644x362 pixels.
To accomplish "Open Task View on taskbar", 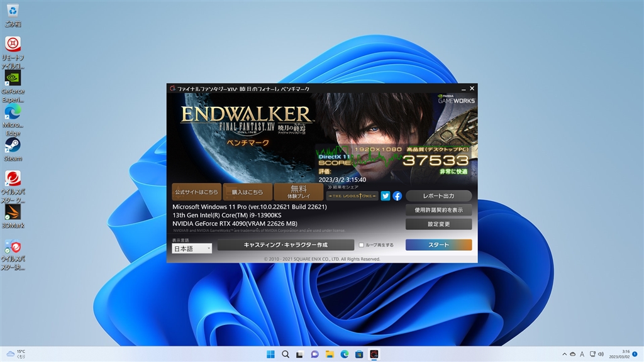I will pos(300,354).
